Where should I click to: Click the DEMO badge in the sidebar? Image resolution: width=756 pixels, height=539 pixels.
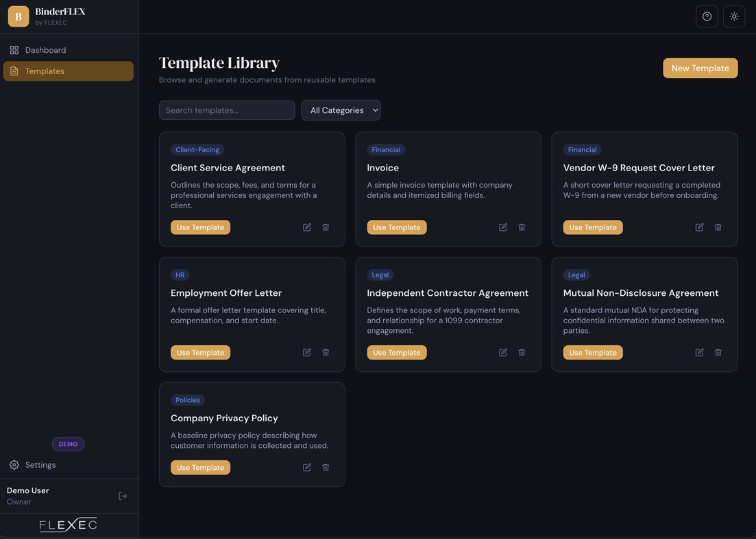[x=68, y=444]
